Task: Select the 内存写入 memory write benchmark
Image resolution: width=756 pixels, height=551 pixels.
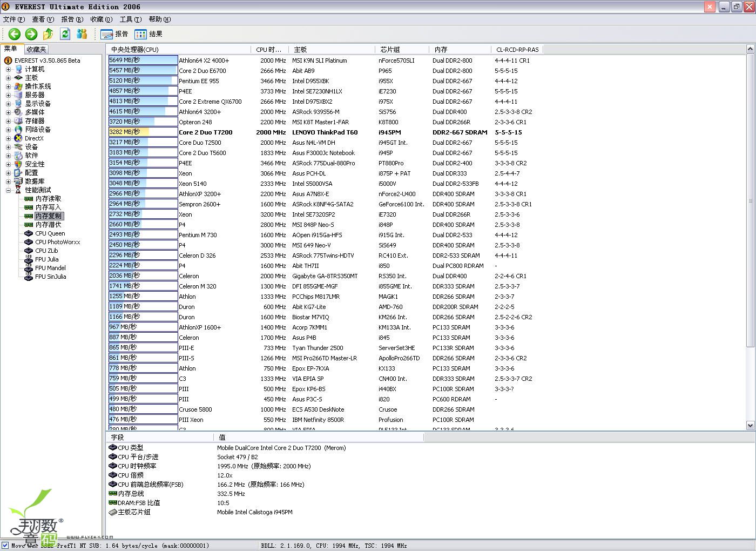Action: point(48,207)
